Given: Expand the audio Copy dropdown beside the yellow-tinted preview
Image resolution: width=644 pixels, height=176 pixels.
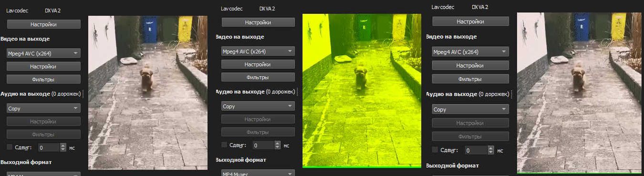Looking at the screenshot, I should (258, 106).
